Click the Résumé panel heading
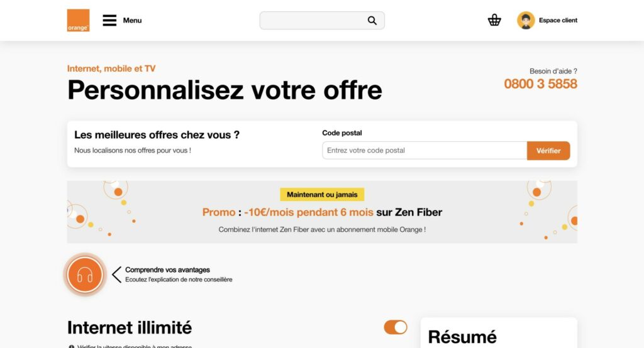 pos(462,337)
